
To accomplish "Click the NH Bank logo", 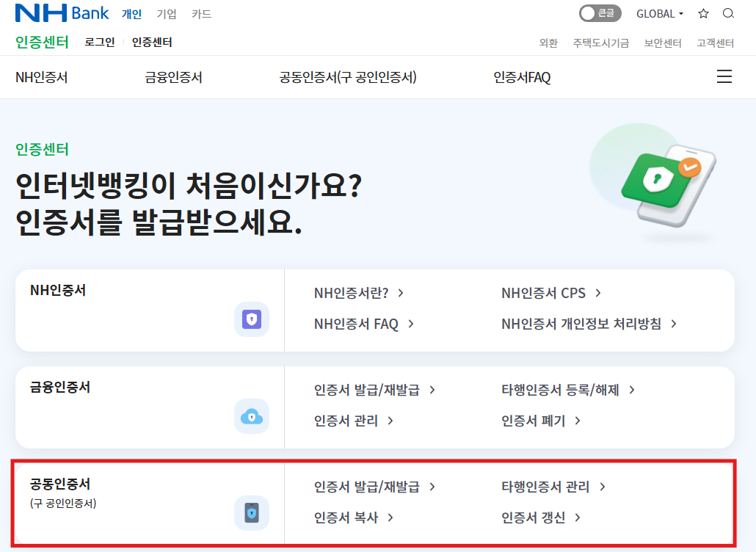I will [x=62, y=13].
